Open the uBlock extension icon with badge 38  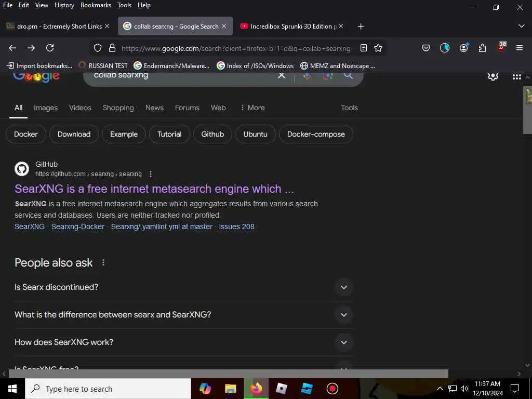(x=501, y=47)
